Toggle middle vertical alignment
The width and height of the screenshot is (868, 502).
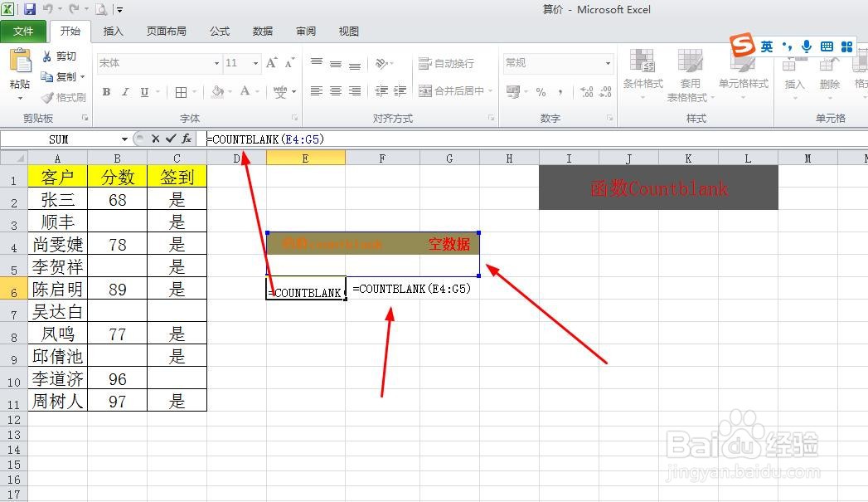click(336, 62)
